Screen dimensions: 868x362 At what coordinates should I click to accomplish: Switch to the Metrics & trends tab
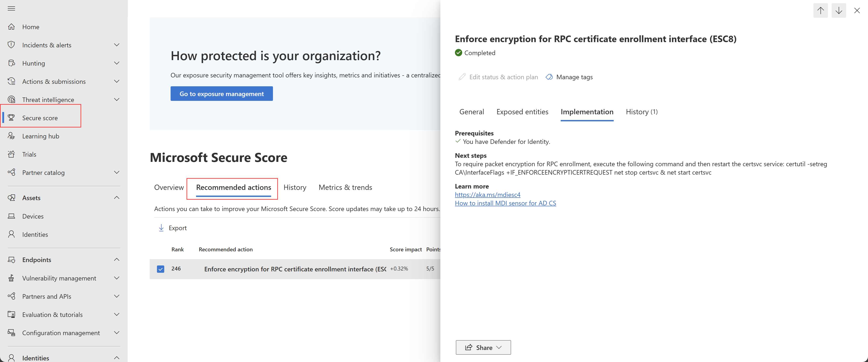click(x=345, y=187)
